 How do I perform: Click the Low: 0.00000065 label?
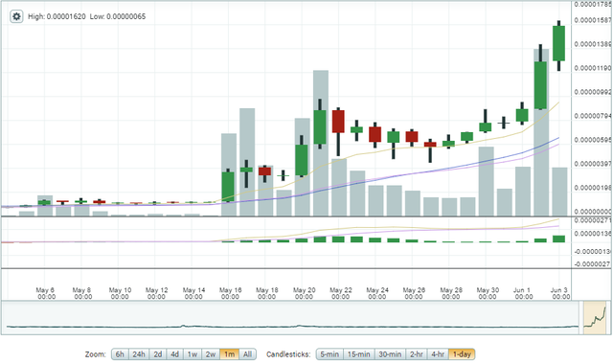tap(118, 16)
